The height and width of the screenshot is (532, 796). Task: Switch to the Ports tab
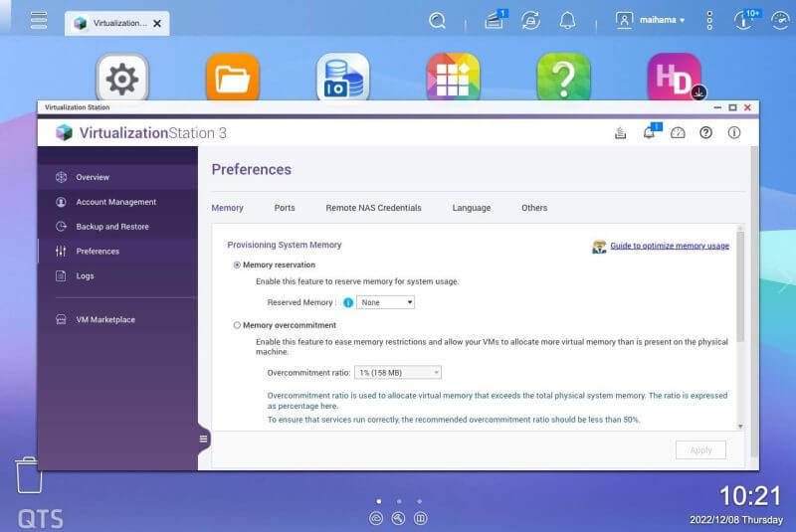[x=285, y=208]
